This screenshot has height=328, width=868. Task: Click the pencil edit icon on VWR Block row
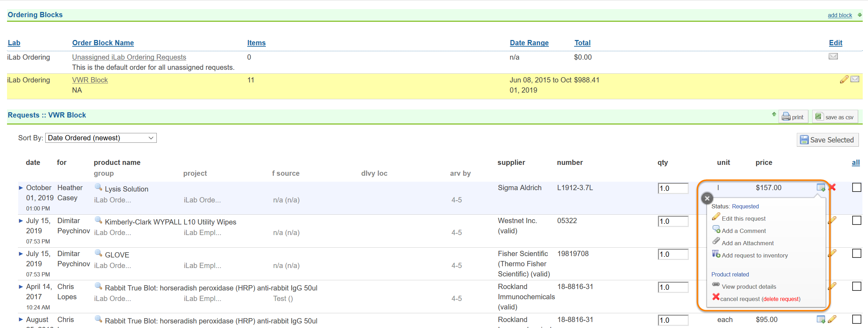tap(844, 80)
